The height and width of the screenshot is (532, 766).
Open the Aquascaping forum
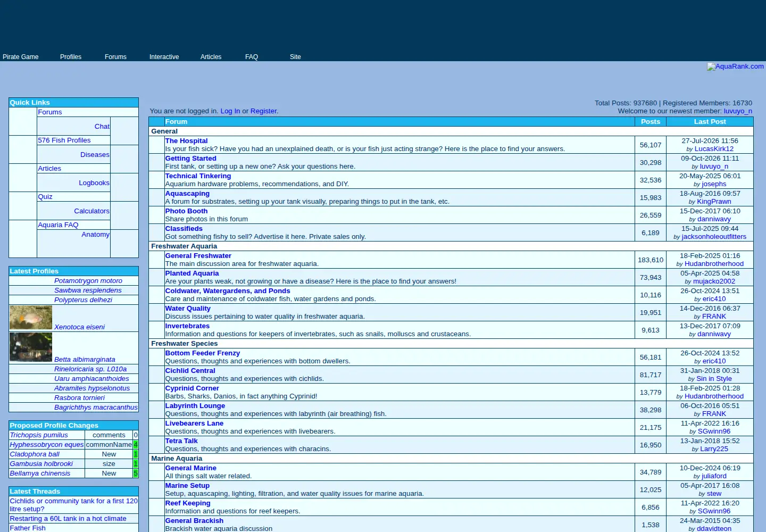[187, 194]
